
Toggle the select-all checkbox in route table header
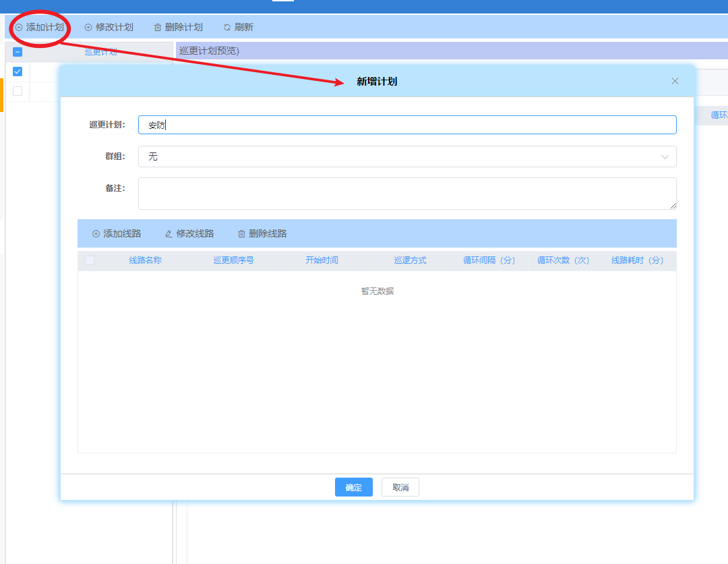click(90, 260)
